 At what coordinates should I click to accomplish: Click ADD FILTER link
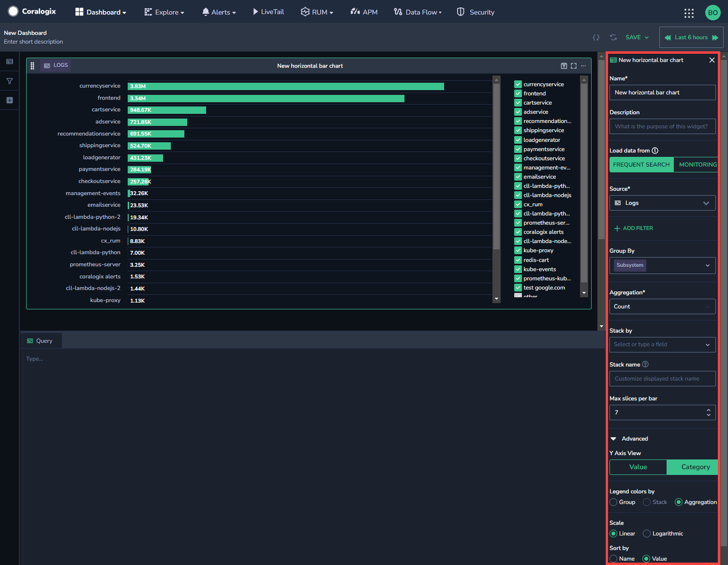point(634,228)
